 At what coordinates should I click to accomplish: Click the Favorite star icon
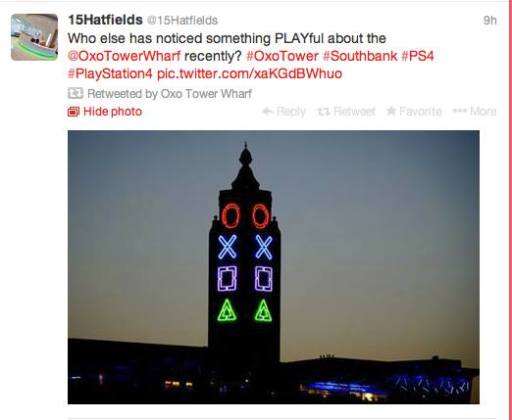tap(391, 111)
